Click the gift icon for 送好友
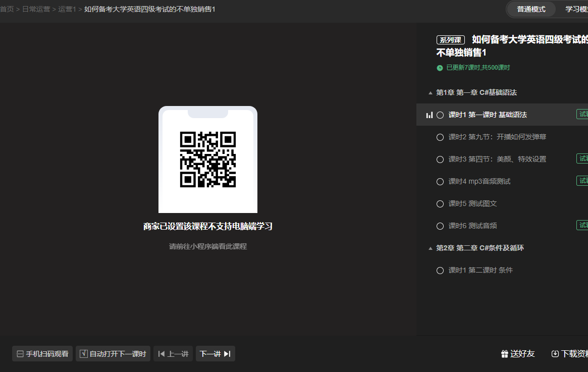 coord(505,354)
